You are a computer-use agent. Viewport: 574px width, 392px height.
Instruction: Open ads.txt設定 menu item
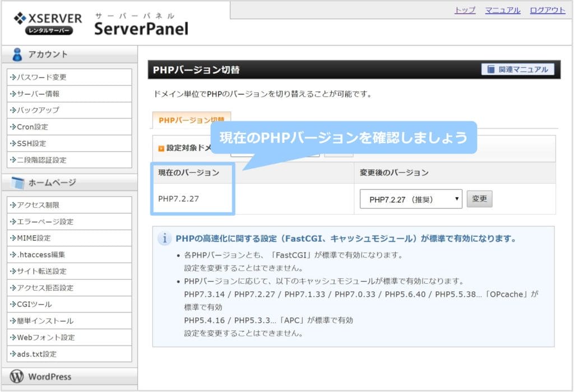(69, 354)
